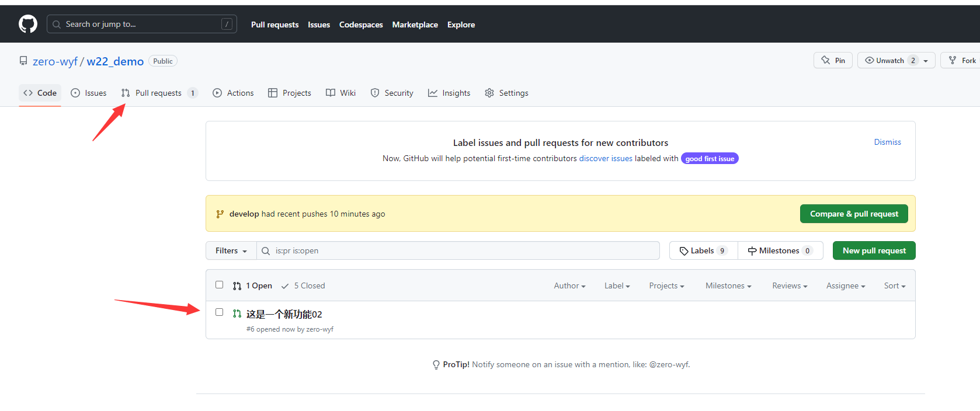Open Marketplace in top navigation

[415, 25]
